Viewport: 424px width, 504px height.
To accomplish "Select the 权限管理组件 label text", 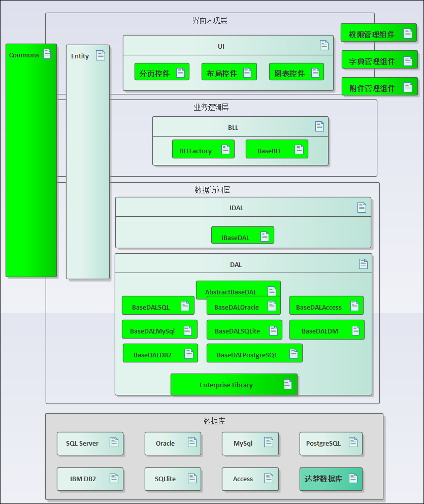I will [x=372, y=35].
